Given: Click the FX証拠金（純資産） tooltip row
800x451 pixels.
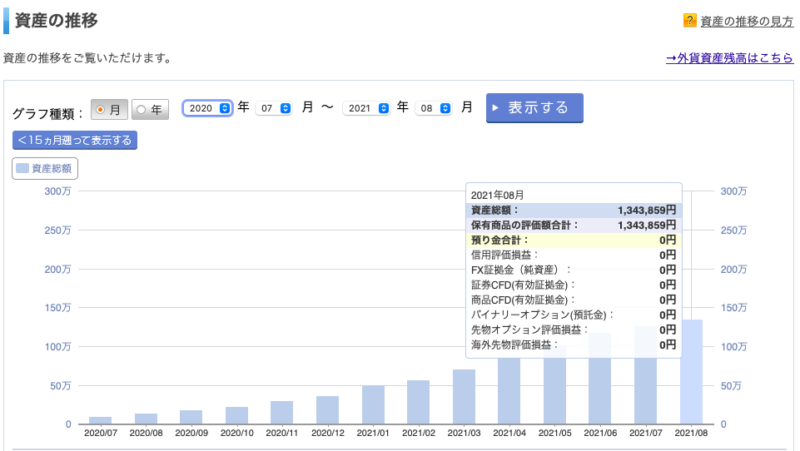Looking at the screenshot, I should point(573,269).
